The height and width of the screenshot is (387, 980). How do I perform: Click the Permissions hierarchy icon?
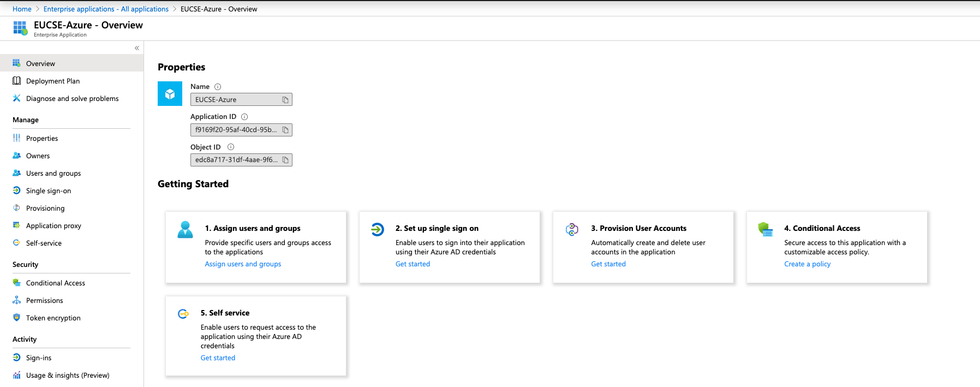click(16, 300)
